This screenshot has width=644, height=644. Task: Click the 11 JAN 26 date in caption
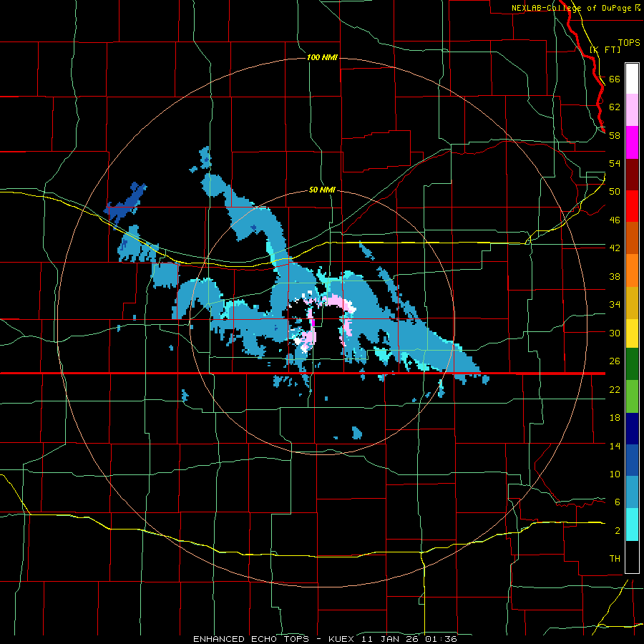pyautogui.click(x=391, y=639)
